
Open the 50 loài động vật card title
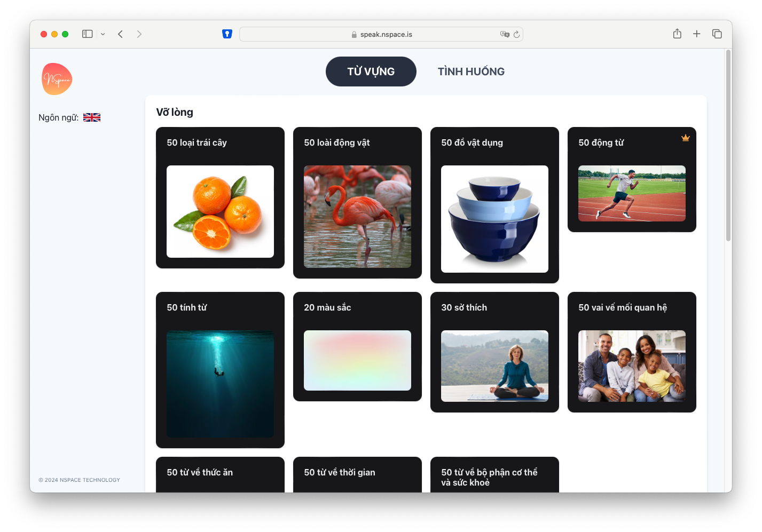[x=337, y=142]
